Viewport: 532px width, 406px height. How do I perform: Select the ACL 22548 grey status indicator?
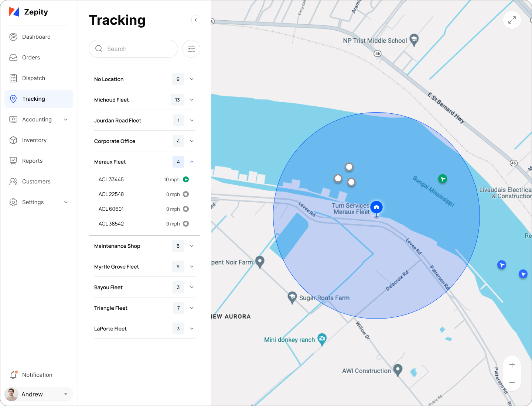coord(186,194)
